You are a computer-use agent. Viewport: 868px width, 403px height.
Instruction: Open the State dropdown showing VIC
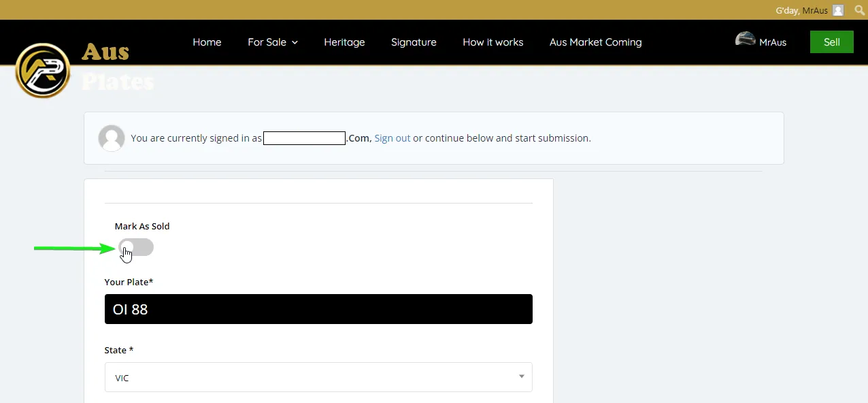318,377
